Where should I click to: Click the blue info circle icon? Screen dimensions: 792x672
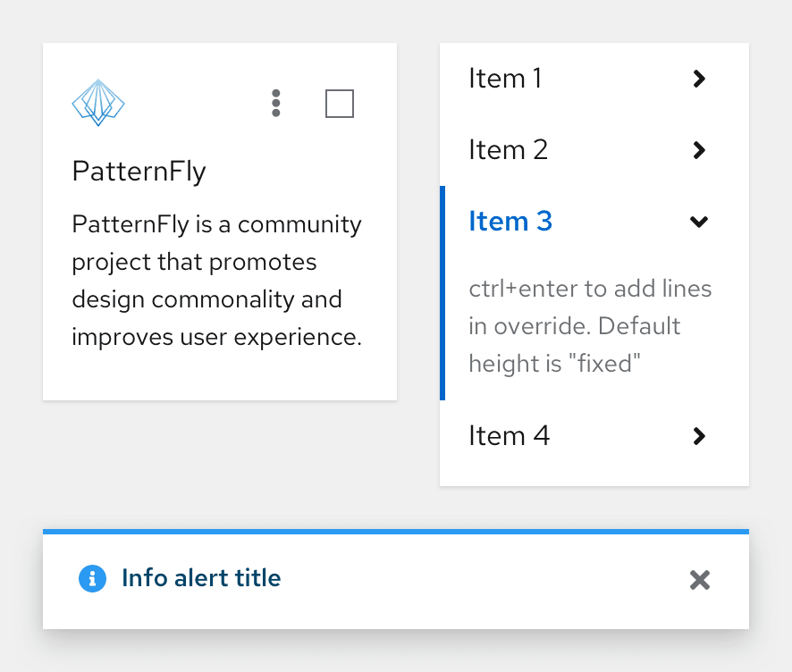click(93, 579)
